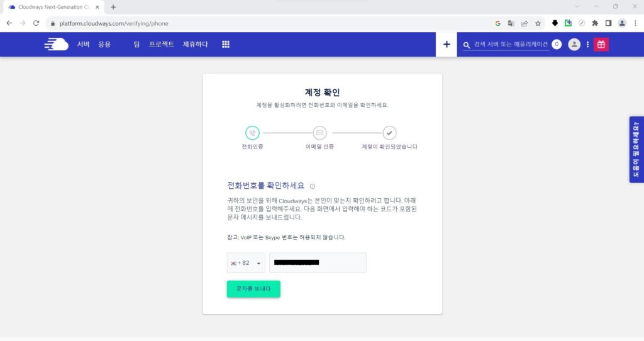Click the 문자를 보내다 button
644x341 pixels.
point(253,289)
